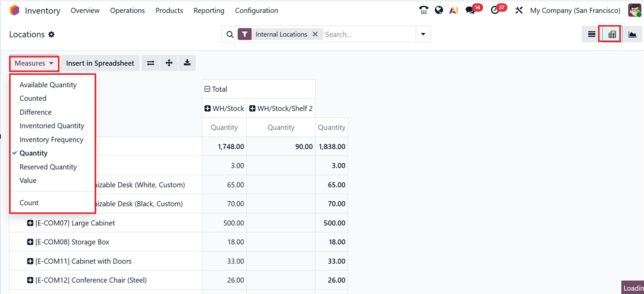Open the Configuration menu
This screenshot has height=294, width=644.
pos(257,11)
